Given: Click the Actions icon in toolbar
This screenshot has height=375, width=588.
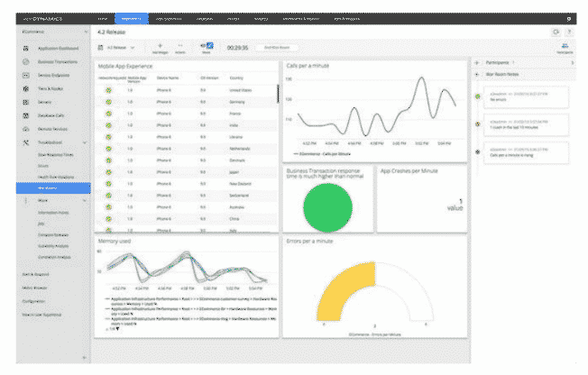Looking at the screenshot, I should [180, 46].
